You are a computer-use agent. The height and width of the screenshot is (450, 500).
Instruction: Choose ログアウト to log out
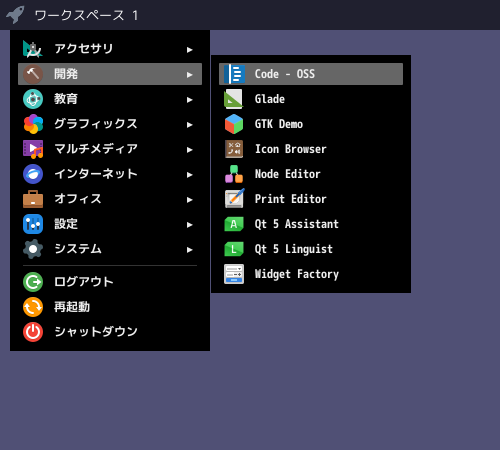coord(110,282)
